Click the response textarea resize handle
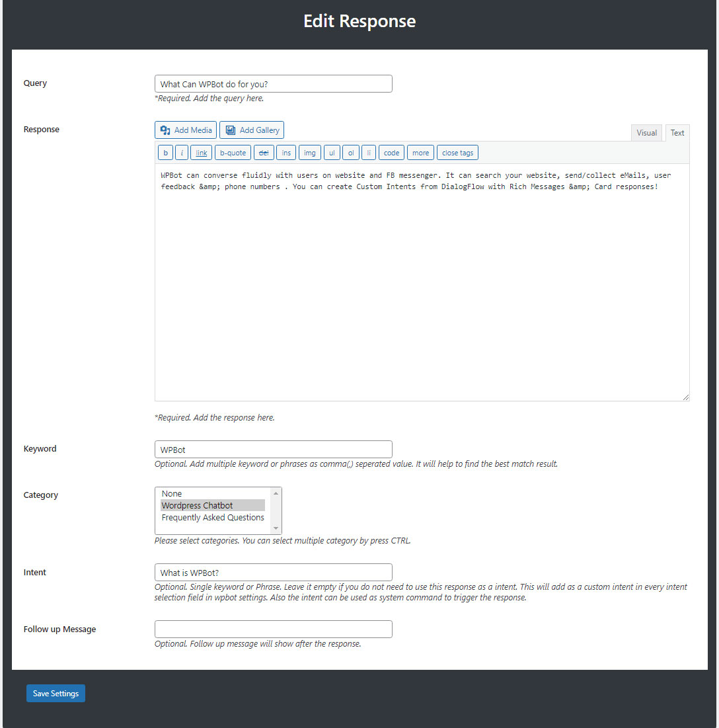Image resolution: width=719 pixels, height=728 pixels. (x=685, y=397)
